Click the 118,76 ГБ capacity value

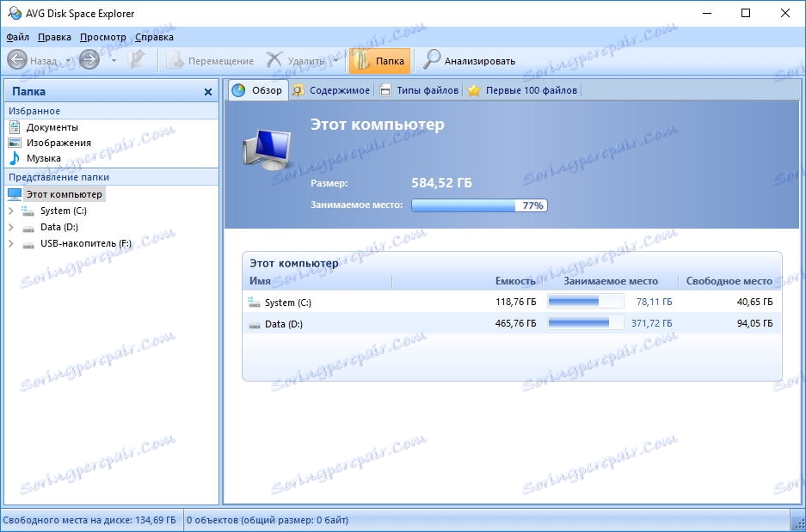click(x=516, y=302)
